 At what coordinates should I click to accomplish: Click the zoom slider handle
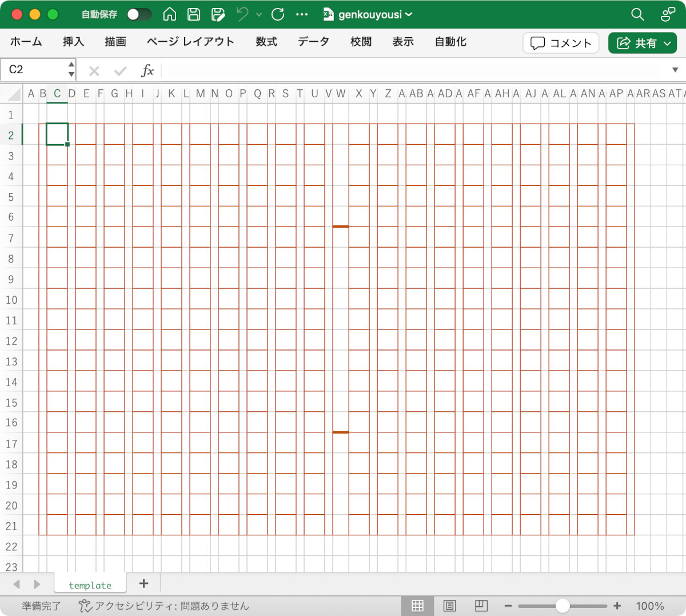(x=563, y=606)
